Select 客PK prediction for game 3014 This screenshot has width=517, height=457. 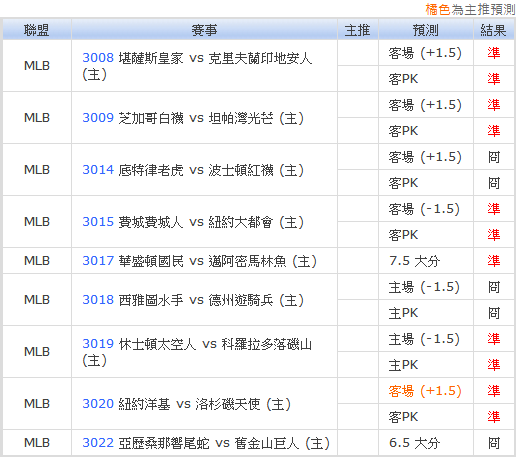click(403, 183)
